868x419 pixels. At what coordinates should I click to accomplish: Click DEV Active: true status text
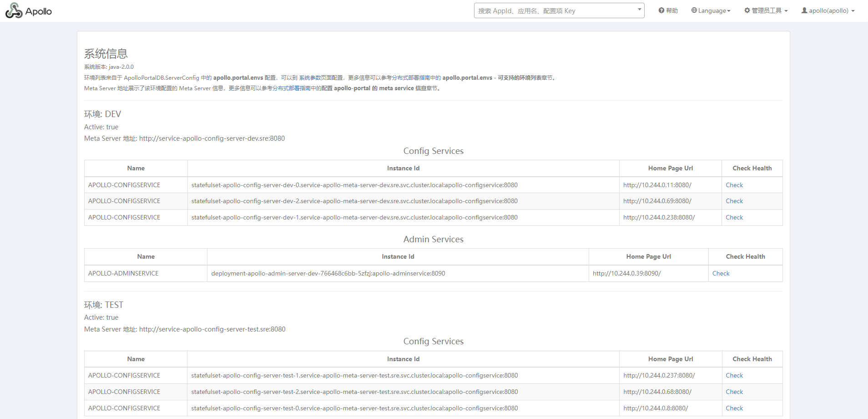point(101,127)
